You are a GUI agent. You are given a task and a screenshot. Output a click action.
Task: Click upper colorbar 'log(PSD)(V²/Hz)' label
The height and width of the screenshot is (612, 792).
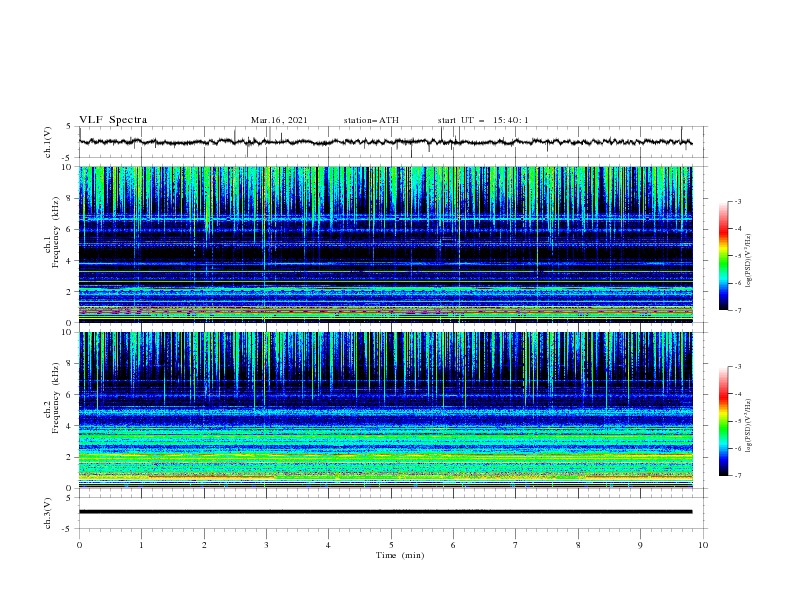(749, 261)
